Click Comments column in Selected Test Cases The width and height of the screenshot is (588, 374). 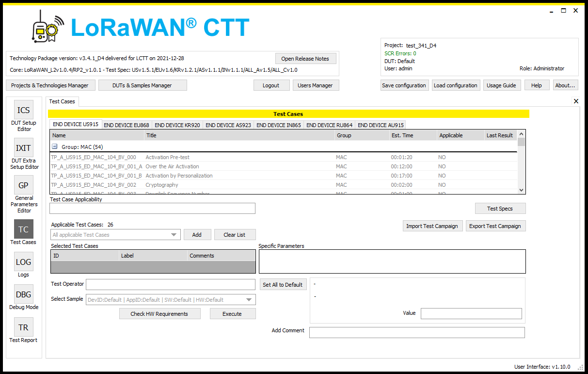pos(221,256)
